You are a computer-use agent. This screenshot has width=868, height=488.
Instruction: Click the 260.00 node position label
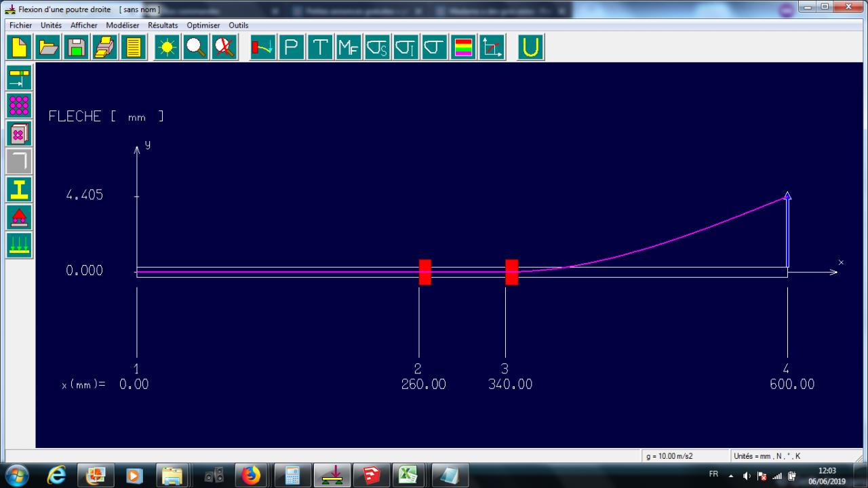click(424, 384)
